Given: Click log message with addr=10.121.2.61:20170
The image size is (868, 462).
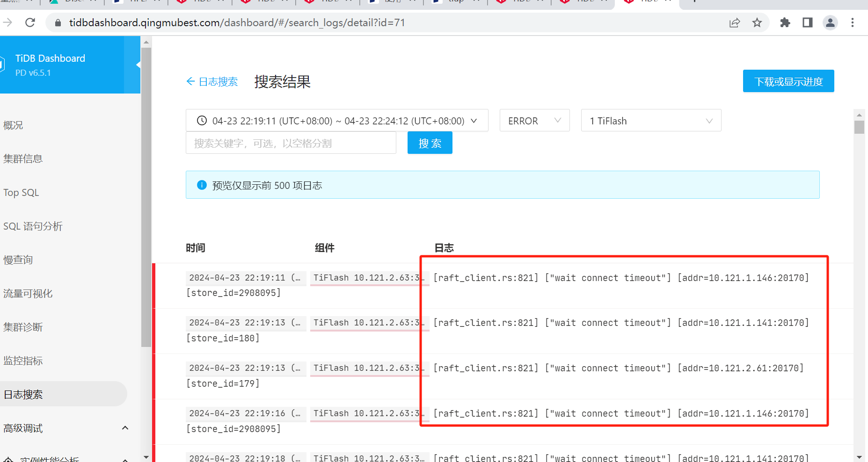Looking at the screenshot, I should pos(619,368).
